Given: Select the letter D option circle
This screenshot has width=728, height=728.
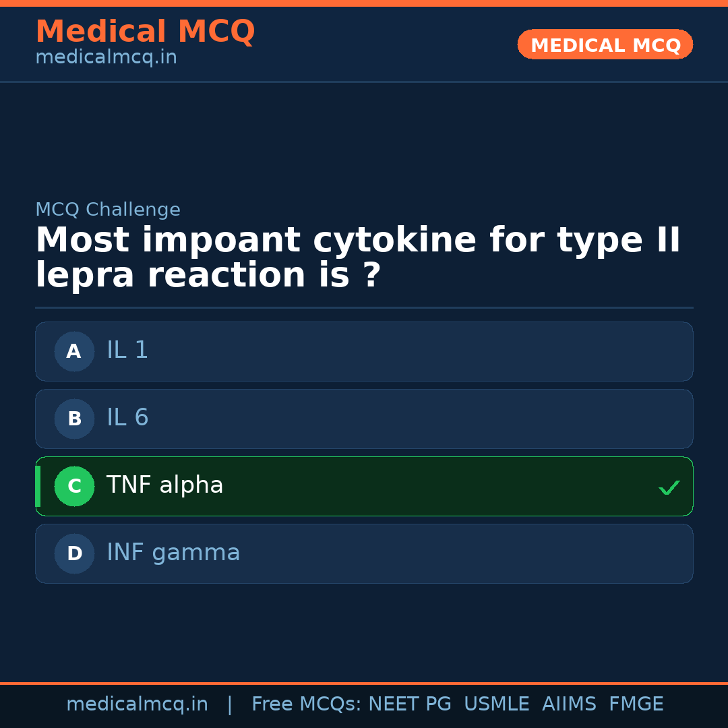Looking at the screenshot, I should click(74, 553).
